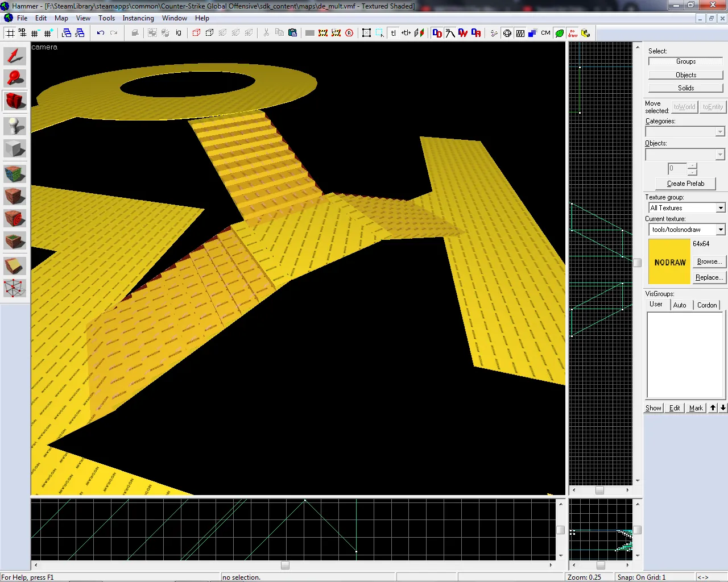
Task: Toggle the CM toolbar button
Action: click(546, 33)
